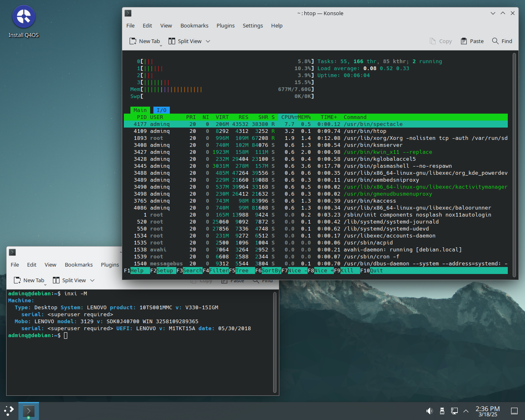Open New Tab dropdown arrow in htop Konsole

click(161, 45)
